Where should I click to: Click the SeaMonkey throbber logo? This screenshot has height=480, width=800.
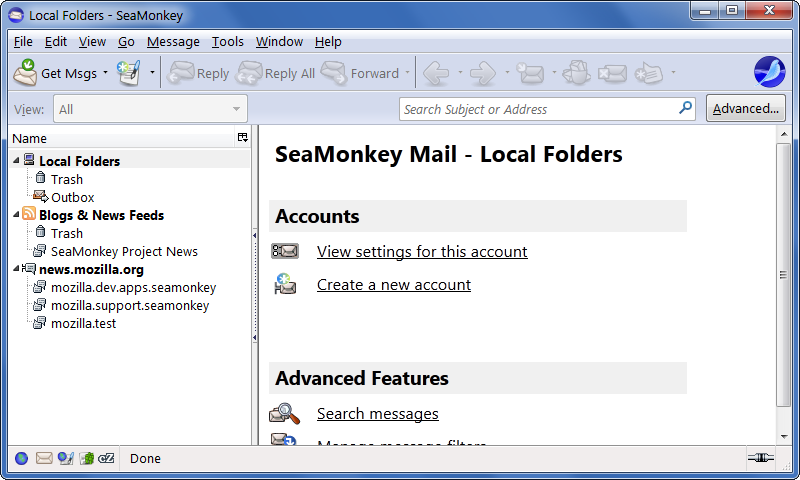769,72
